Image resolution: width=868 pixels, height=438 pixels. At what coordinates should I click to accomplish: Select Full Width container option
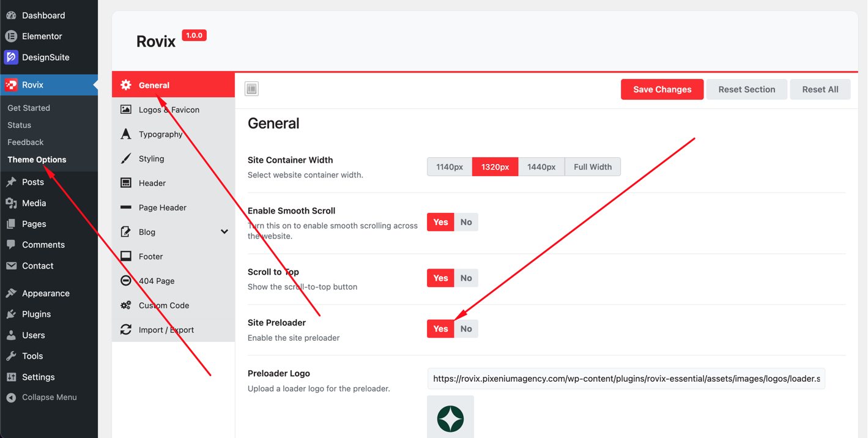(593, 166)
